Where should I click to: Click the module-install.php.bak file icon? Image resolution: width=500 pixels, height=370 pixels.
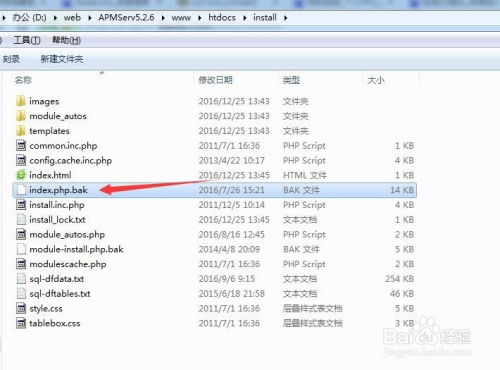click(21, 249)
